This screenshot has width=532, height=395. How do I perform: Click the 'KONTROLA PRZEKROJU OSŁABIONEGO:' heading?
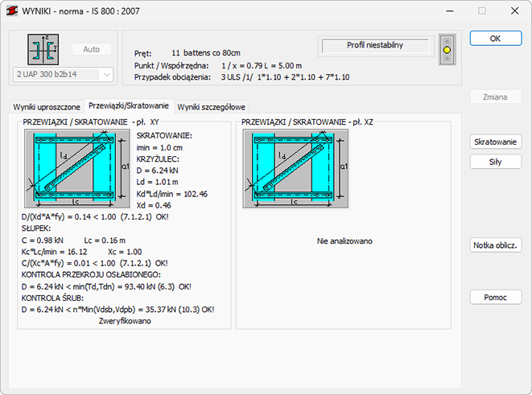pyautogui.click(x=91, y=274)
